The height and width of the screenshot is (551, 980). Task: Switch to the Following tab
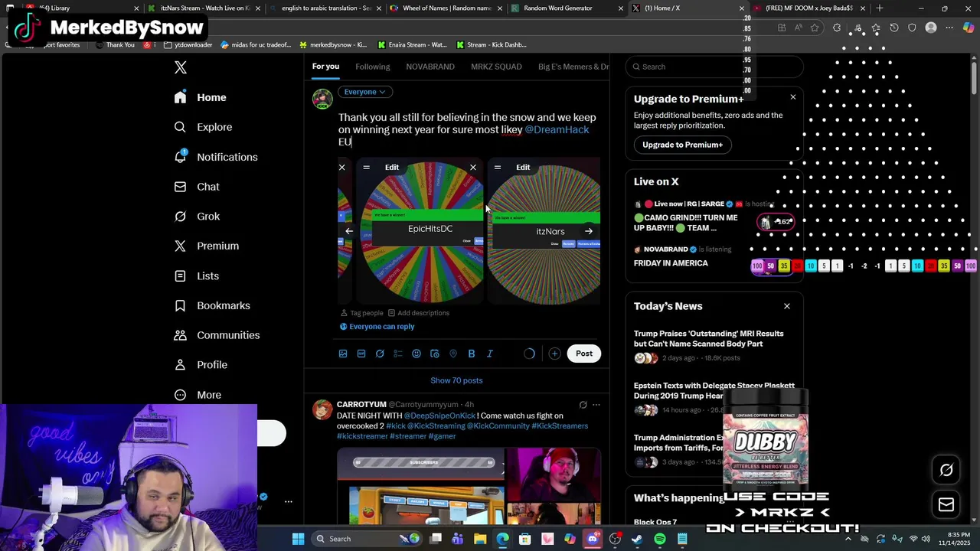click(373, 67)
